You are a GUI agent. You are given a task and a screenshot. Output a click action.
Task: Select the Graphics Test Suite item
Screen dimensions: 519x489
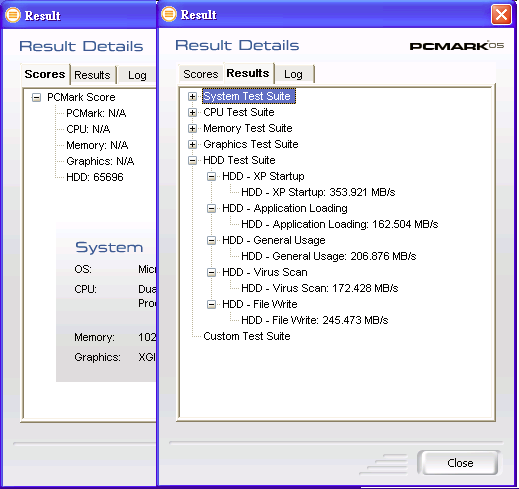click(x=251, y=144)
